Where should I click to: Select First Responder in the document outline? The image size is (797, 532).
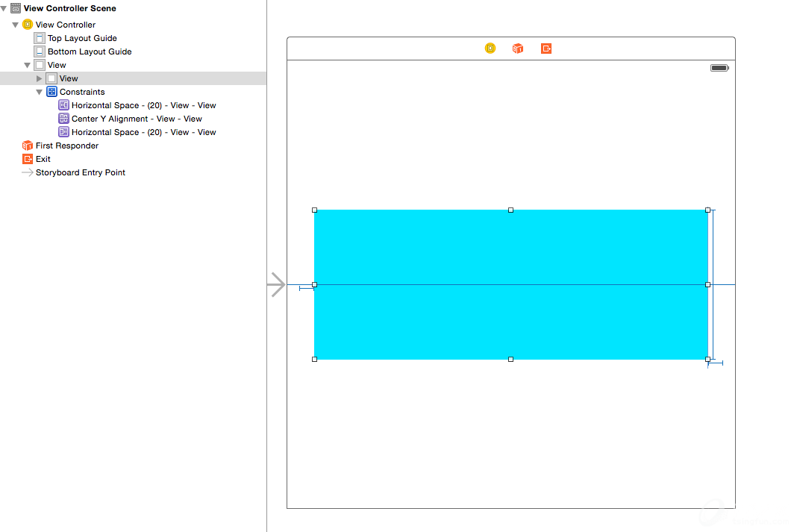point(66,145)
